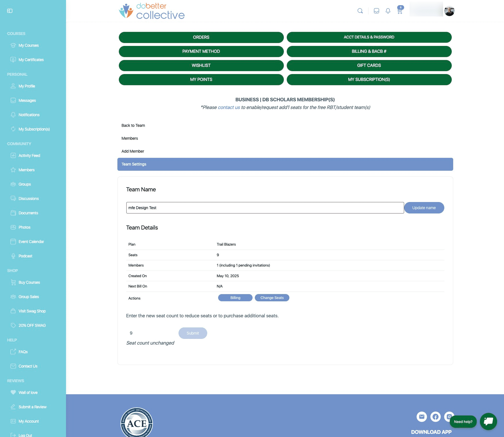Click the Event Calendar icon

[13, 242]
